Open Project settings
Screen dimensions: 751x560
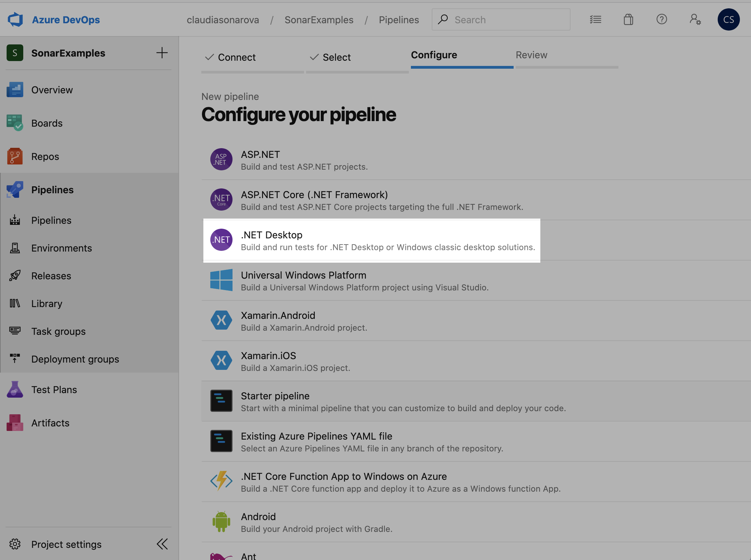66,544
